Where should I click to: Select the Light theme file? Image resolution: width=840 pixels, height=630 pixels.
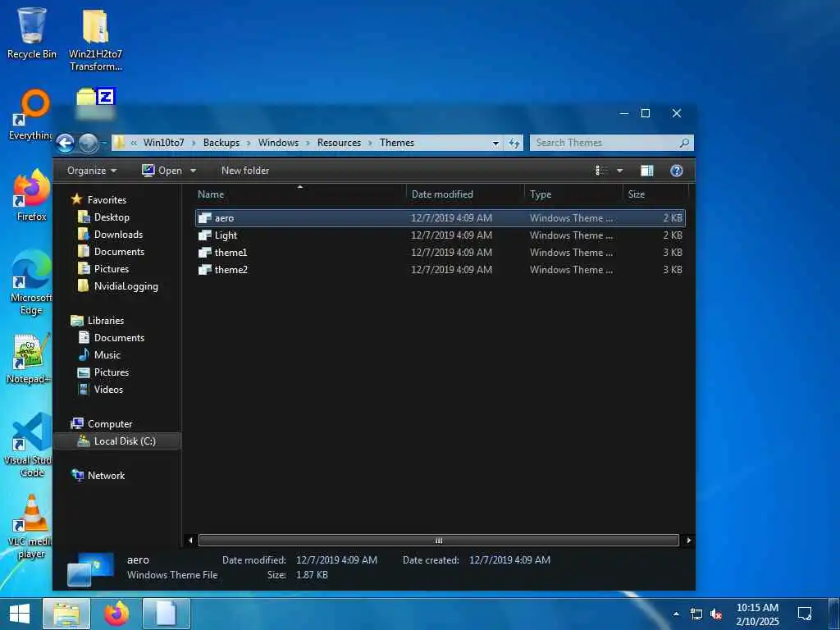(x=441, y=235)
